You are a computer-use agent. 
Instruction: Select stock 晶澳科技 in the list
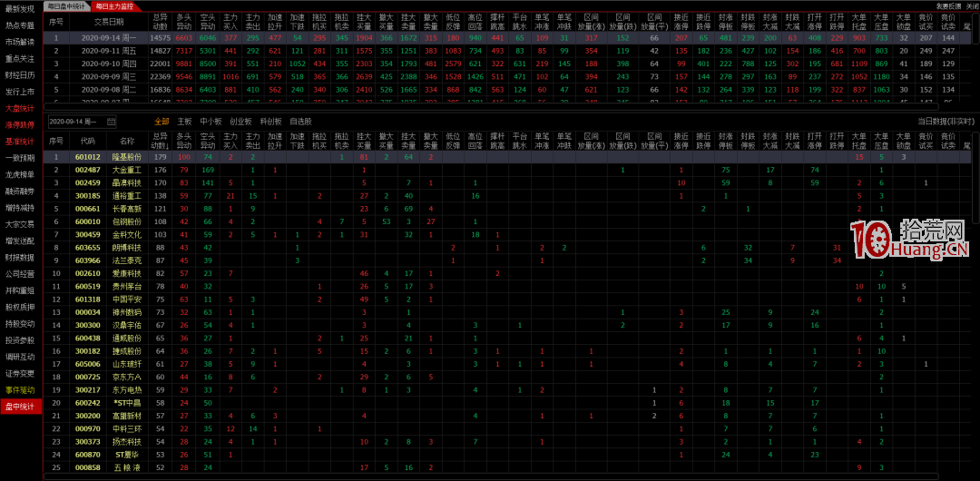(507, 182)
